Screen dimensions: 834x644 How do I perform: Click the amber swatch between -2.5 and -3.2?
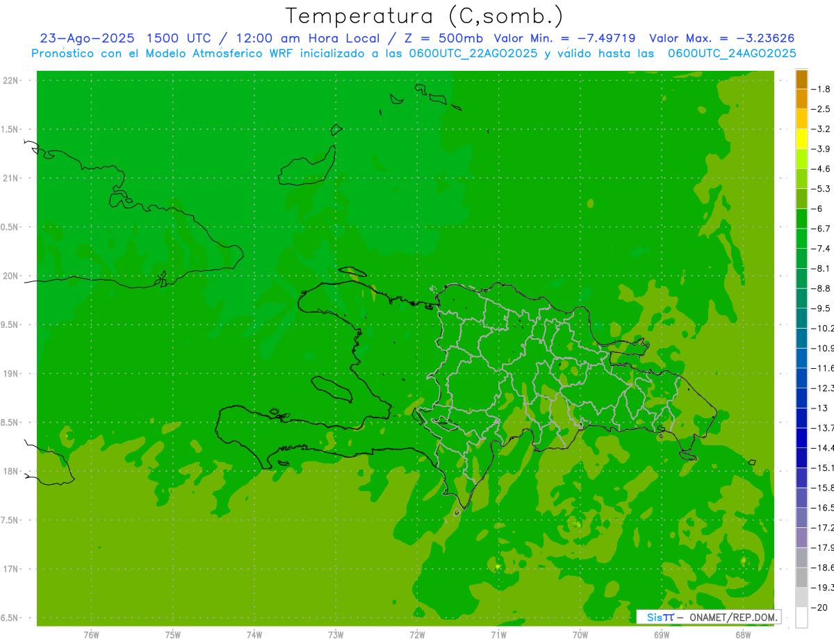pyautogui.click(x=801, y=119)
